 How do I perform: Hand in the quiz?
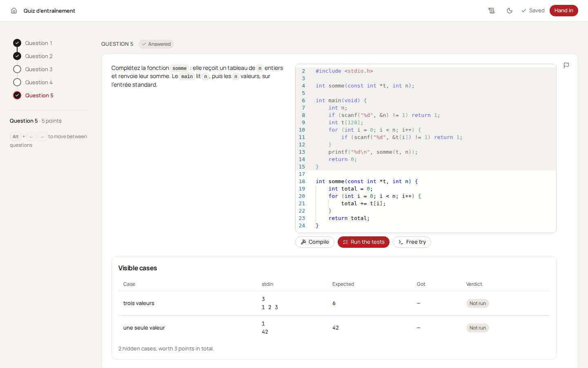point(563,11)
